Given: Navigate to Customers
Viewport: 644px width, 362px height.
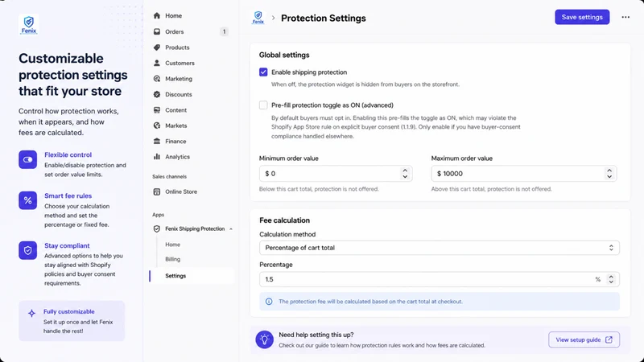Looking at the screenshot, I should [x=180, y=63].
